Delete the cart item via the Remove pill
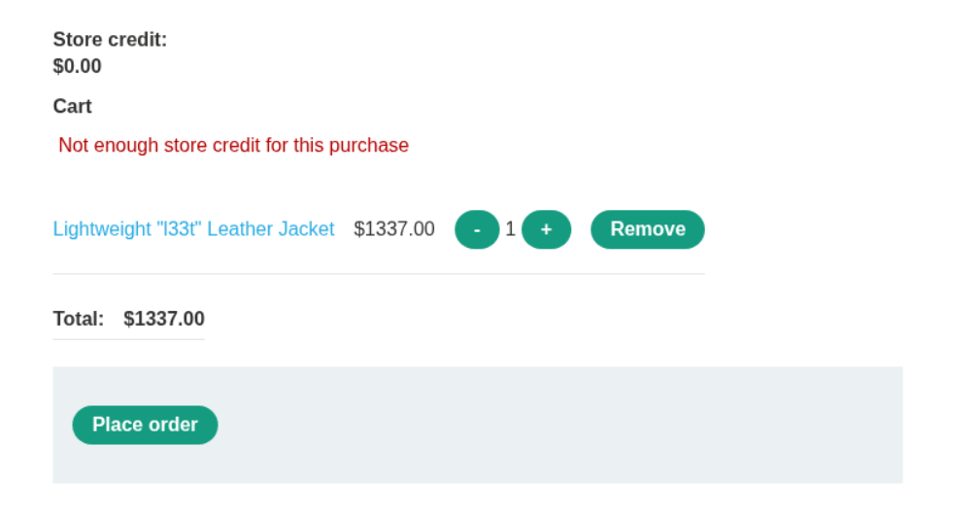Screen dimensions: 980x514 pyautogui.click(x=647, y=229)
